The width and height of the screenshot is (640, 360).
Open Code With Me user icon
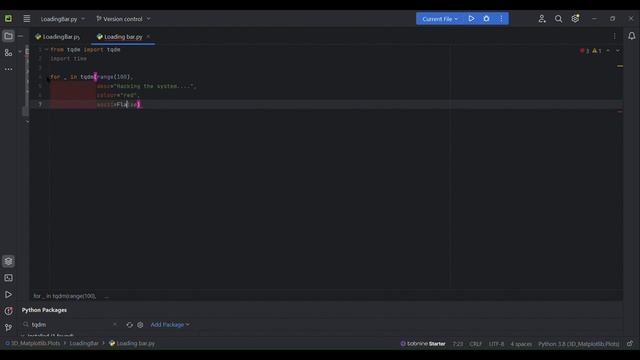[x=542, y=19]
